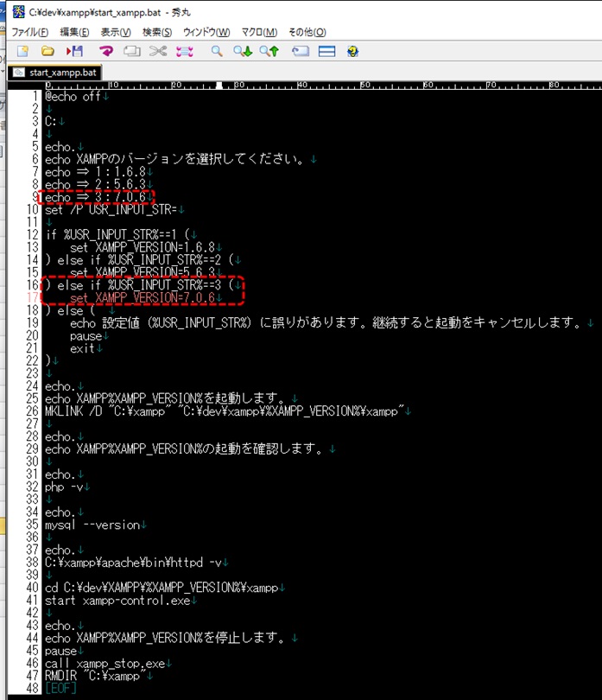
Task: Click the Save floppy disk icon
Action: [74, 52]
